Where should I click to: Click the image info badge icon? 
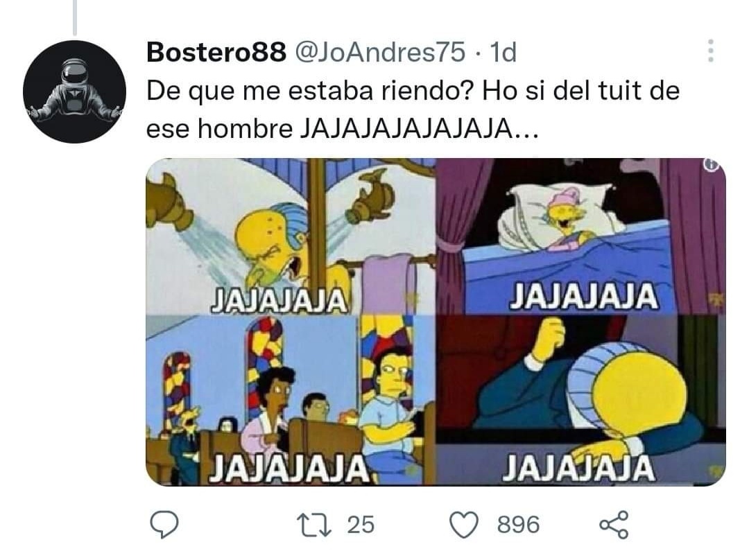tap(711, 164)
